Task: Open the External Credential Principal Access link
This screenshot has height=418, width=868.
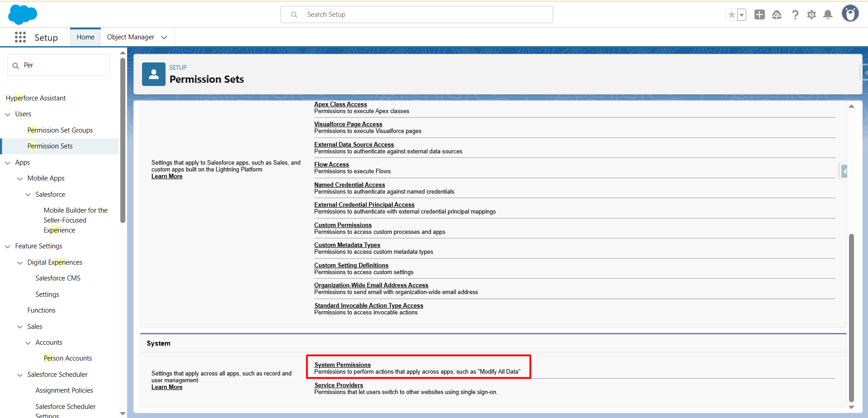Action: click(x=365, y=205)
